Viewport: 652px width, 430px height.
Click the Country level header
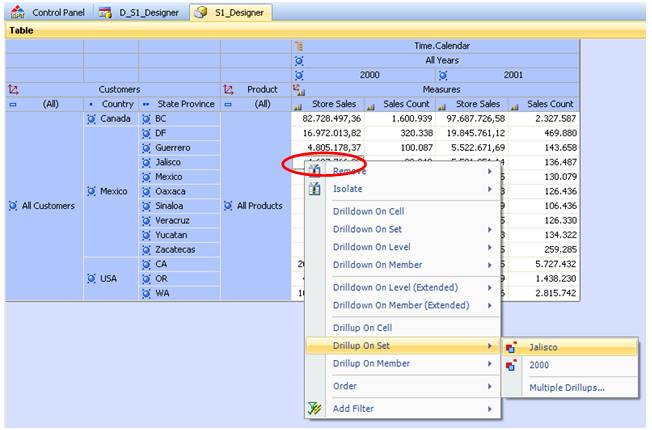coord(118,104)
